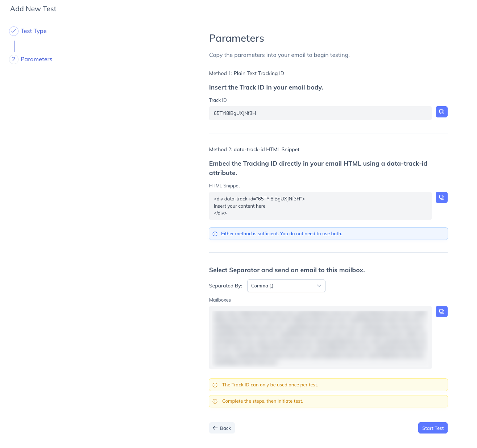Click 'Insert the Track ID in your email body.'

click(x=266, y=87)
